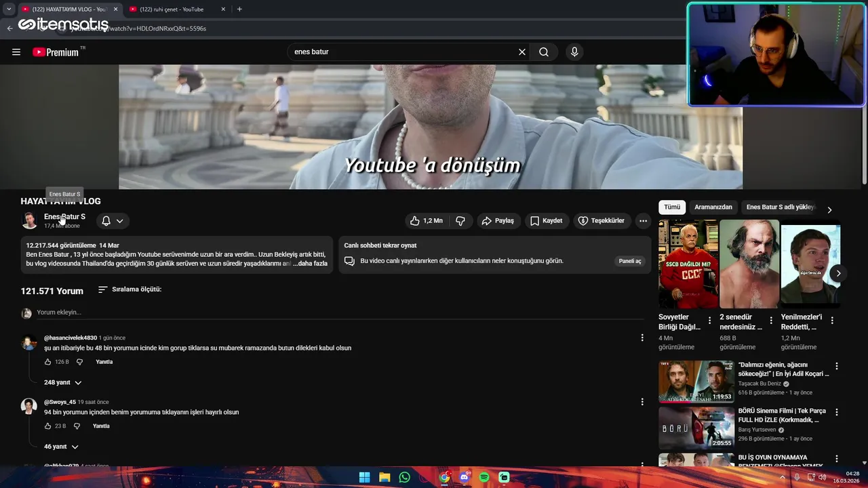Dislike the HAYATTAYIM VLOG video

tap(460, 221)
